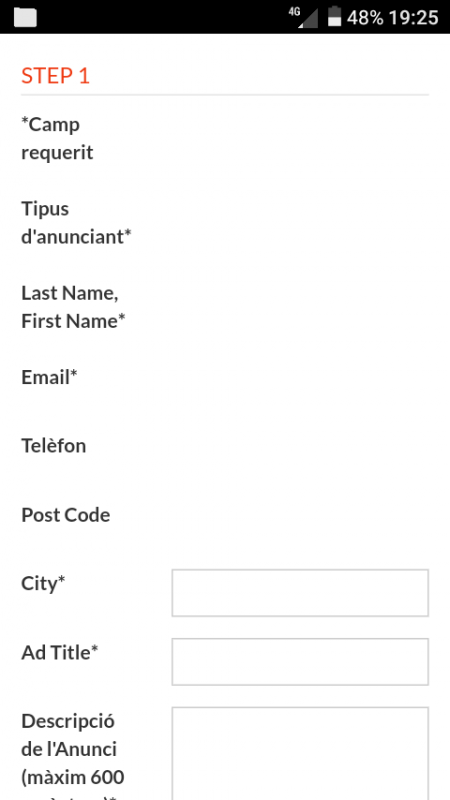Click the Ad Title label
This screenshot has width=450, height=800.
[x=60, y=653]
